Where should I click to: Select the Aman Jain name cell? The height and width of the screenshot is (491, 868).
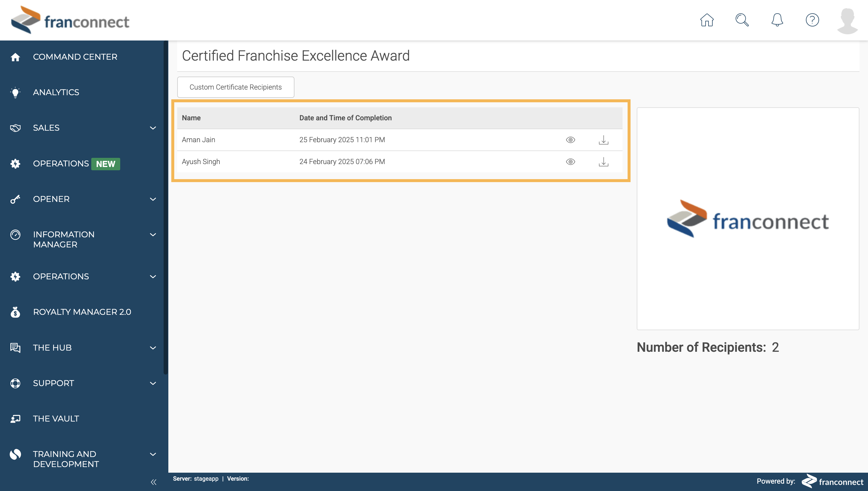point(198,140)
